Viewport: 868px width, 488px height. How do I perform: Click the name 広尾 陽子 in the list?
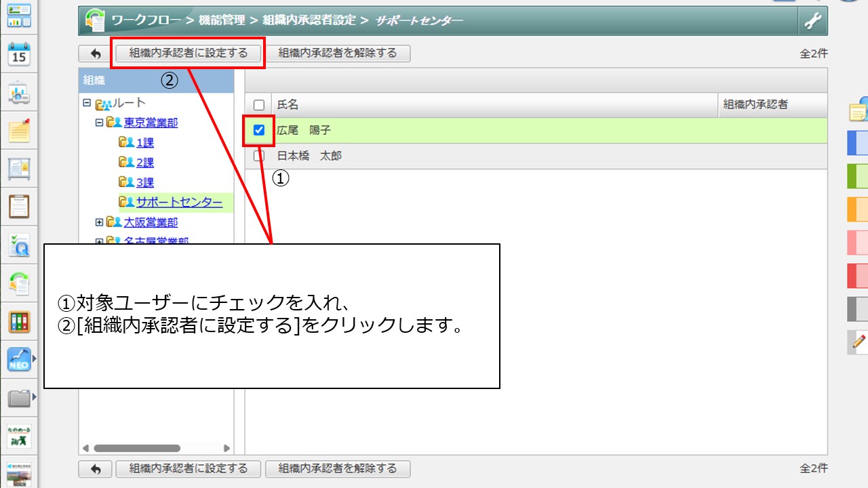(x=304, y=130)
